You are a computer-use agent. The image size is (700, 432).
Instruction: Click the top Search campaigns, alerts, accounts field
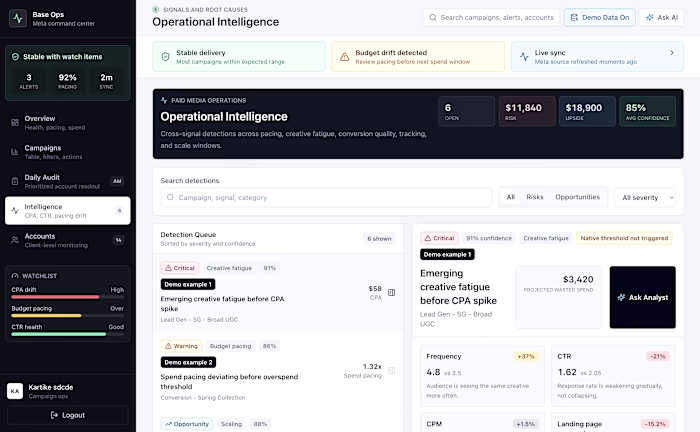[491, 17]
